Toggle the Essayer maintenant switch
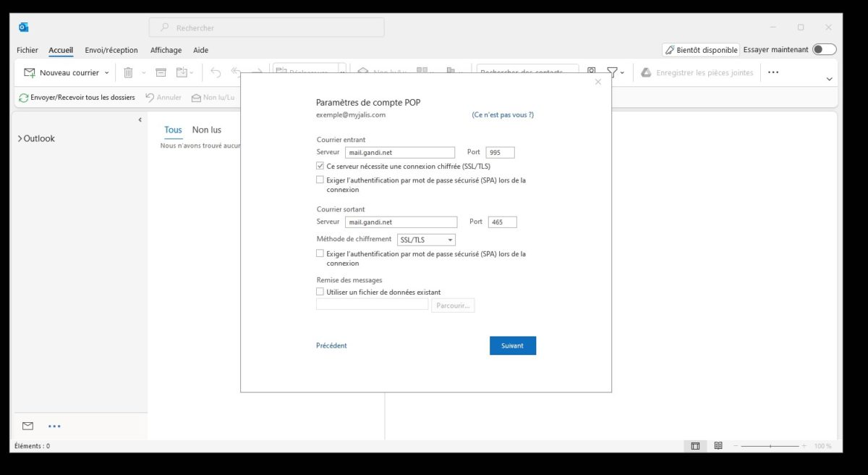Image resolution: width=868 pixels, height=475 pixels. [824, 49]
